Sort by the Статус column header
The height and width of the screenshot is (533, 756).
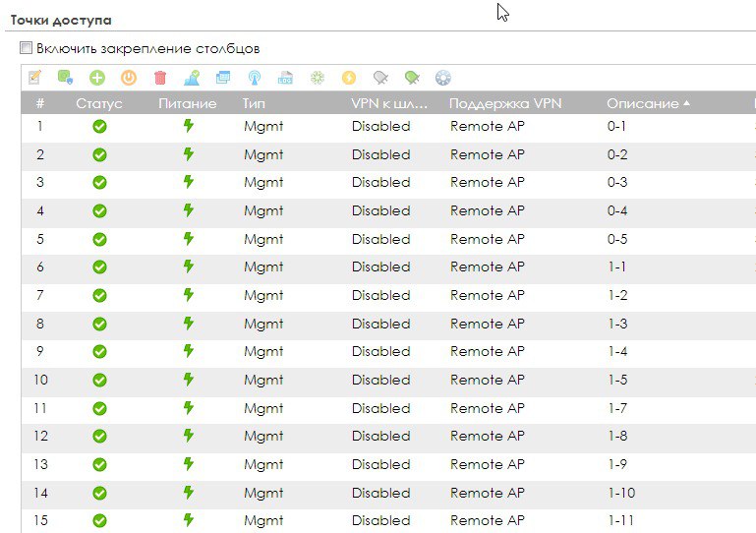(x=99, y=103)
